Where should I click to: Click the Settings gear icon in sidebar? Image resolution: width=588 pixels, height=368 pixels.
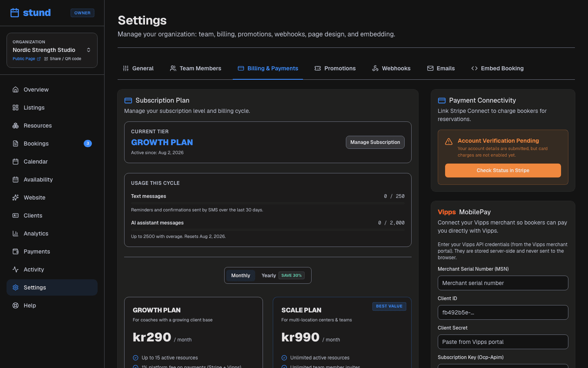tap(16, 287)
